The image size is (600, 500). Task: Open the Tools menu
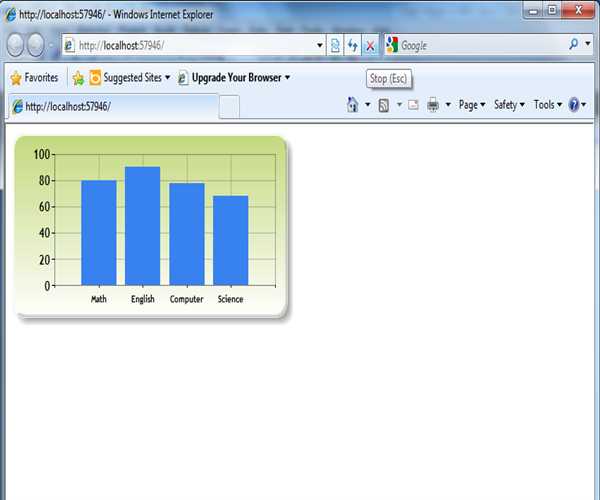[547, 105]
